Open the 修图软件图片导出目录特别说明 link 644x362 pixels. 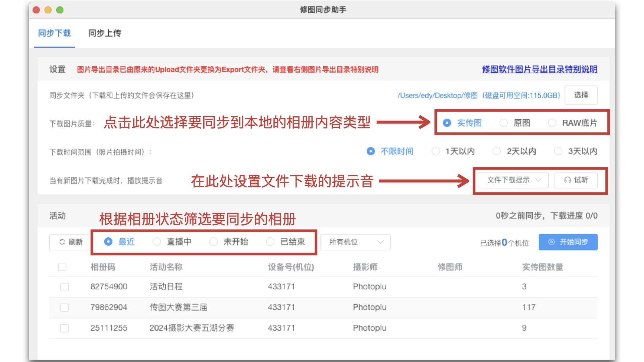click(539, 69)
